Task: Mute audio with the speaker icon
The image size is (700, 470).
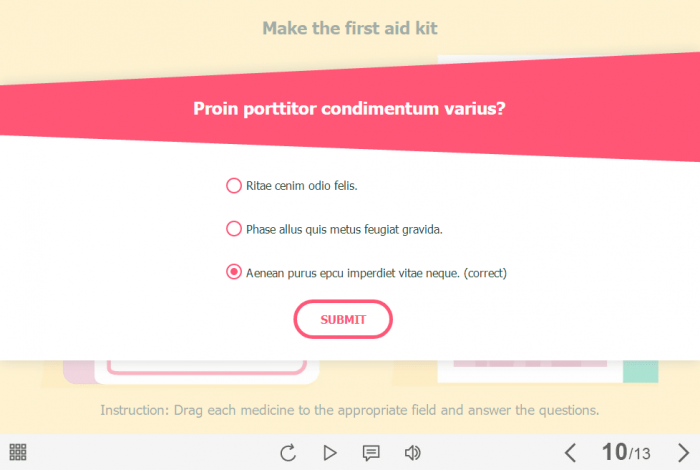Action: [x=412, y=453]
